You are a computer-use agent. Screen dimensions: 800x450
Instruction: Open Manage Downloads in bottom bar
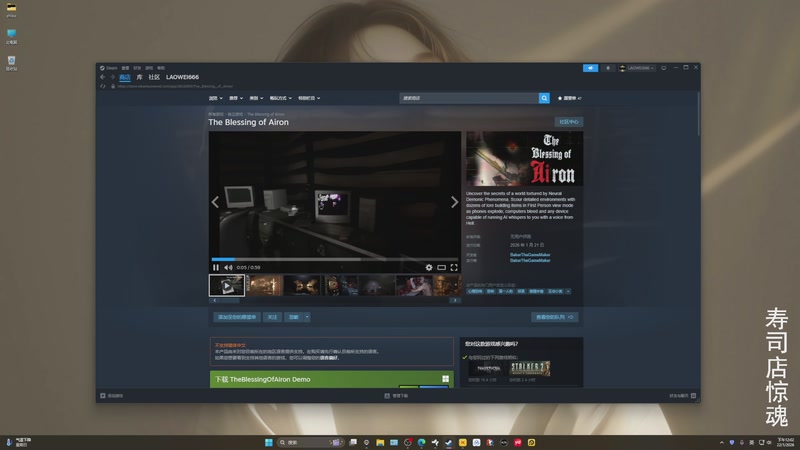tap(396, 395)
